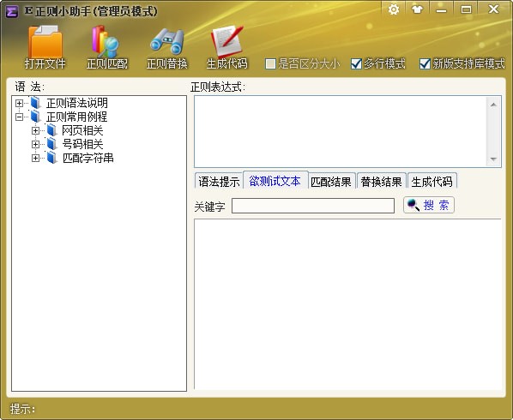Click the magnifier 搜索 button
Viewport: 513px width, 420px height.
(429, 205)
